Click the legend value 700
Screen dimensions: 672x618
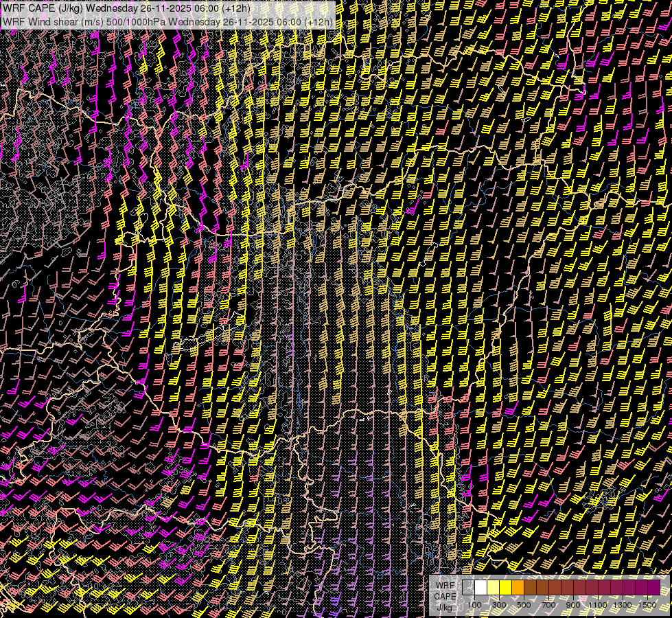click(548, 605)
